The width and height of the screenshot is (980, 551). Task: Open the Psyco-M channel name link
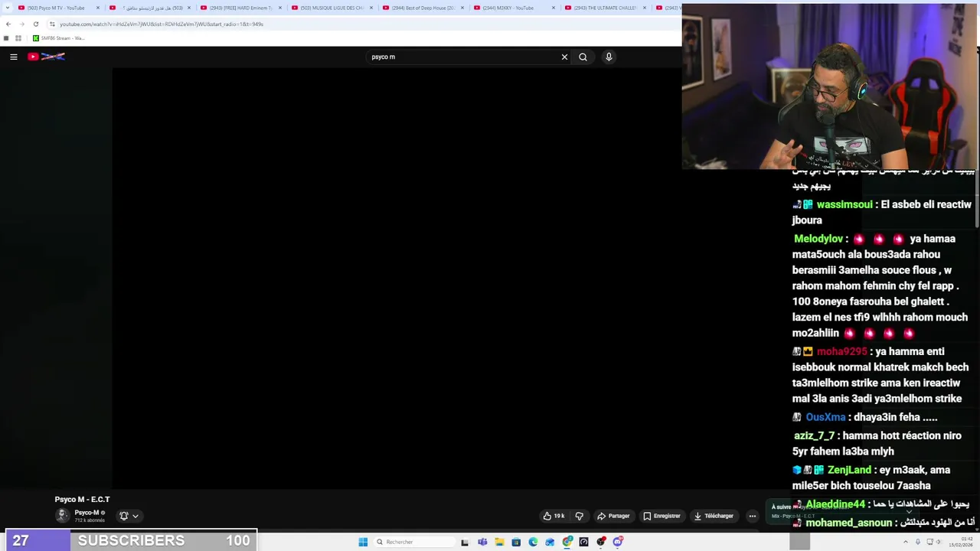coord(87,513)
